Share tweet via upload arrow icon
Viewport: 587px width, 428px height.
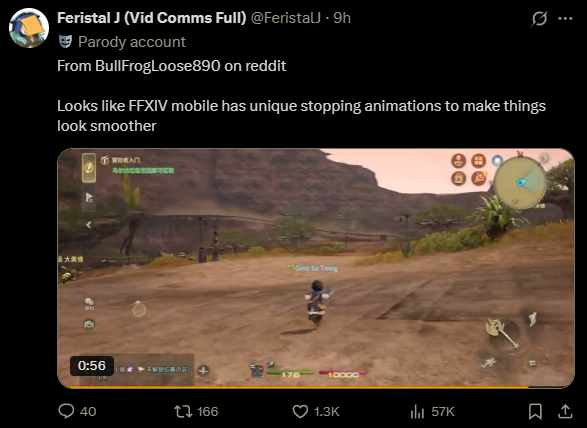point(565,412)
